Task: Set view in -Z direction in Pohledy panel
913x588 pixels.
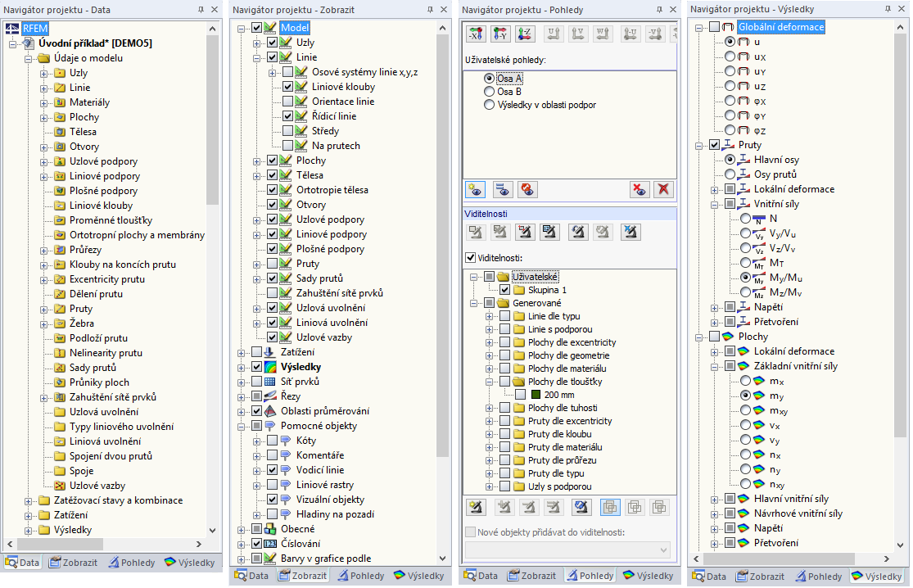Action: pyautogui.click(x=525, y=34)
